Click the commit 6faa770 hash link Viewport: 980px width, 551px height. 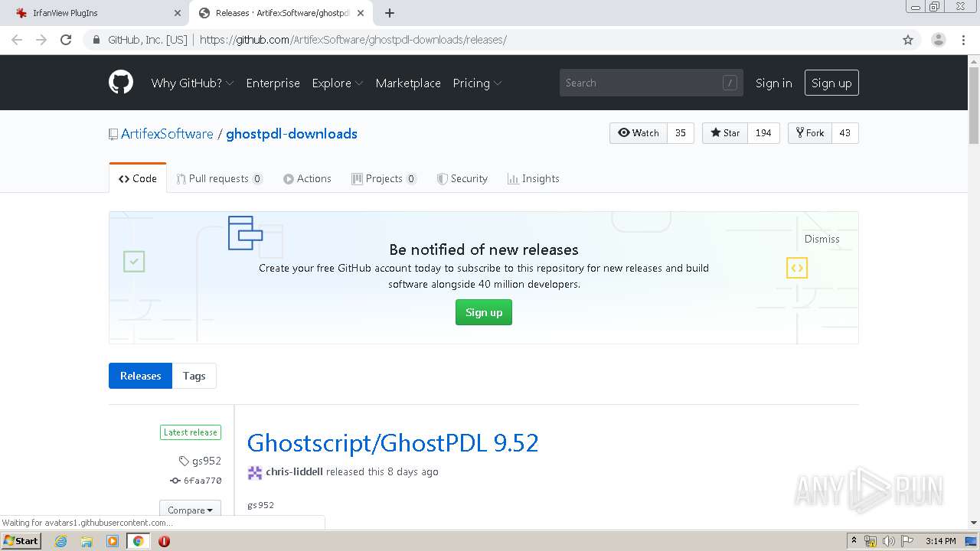(x=202, y=481)
